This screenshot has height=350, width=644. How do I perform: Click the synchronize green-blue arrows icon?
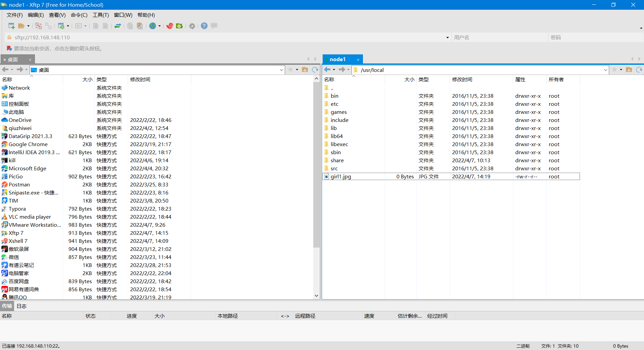pos(118,26)
